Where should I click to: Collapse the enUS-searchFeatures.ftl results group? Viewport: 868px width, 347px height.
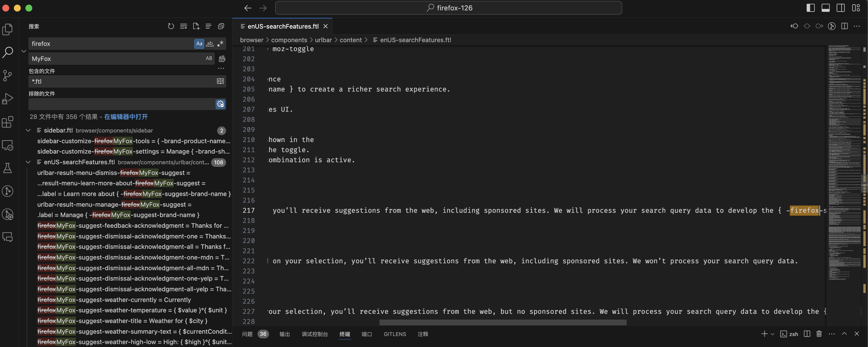coord(28,162)
